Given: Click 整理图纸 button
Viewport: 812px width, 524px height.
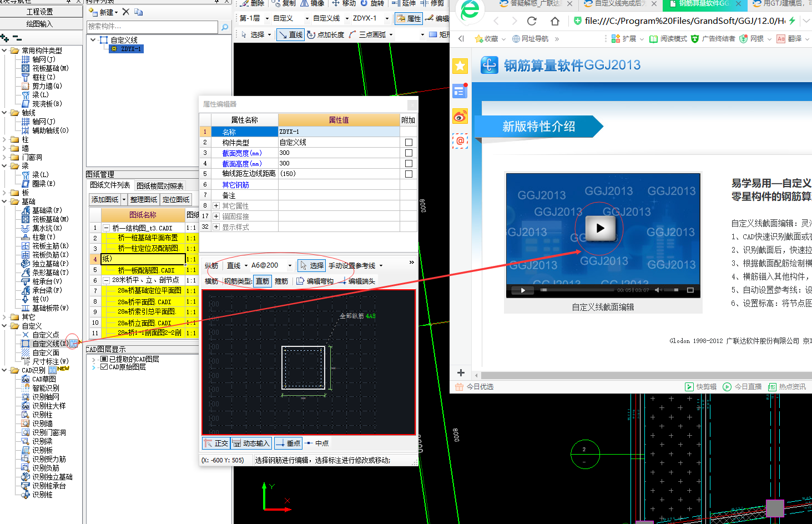Looking at the screenshot, I should [x=144, y=199].
